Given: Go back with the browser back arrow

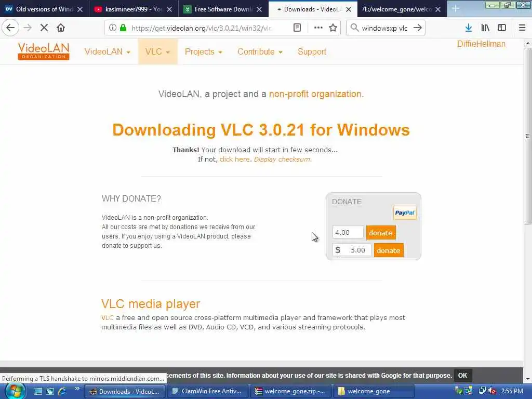Looking at the screenshot, I should point(10,28).
